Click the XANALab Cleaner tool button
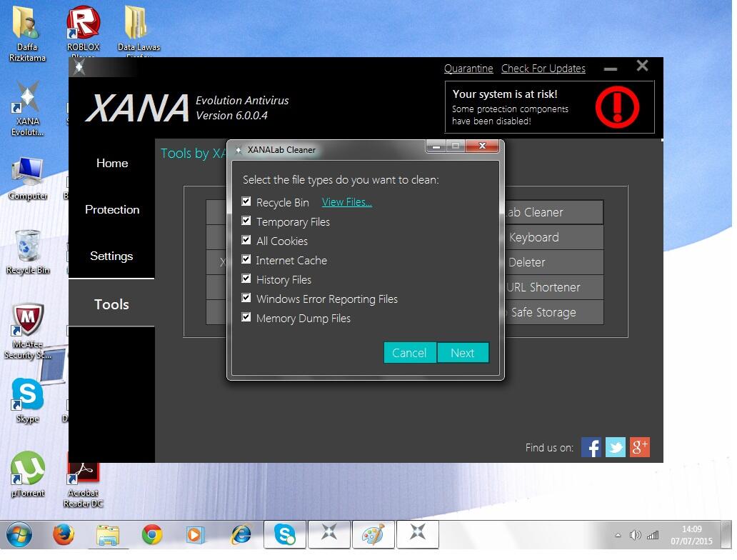 (553, 213)
